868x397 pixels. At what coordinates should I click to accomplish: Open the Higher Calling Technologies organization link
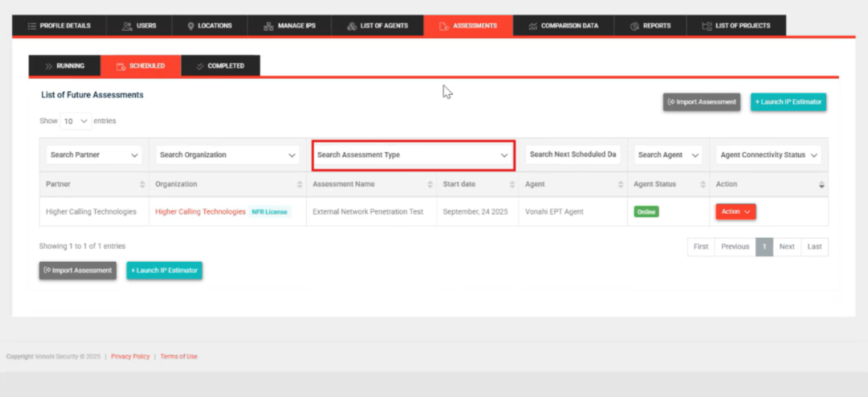tap(200, 212)
